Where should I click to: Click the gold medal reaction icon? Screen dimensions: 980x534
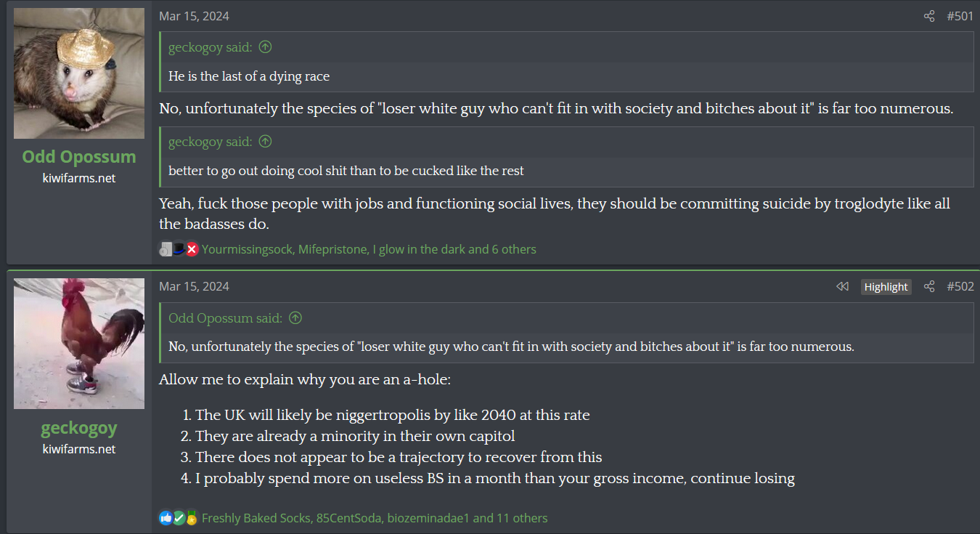click(192, 518)
